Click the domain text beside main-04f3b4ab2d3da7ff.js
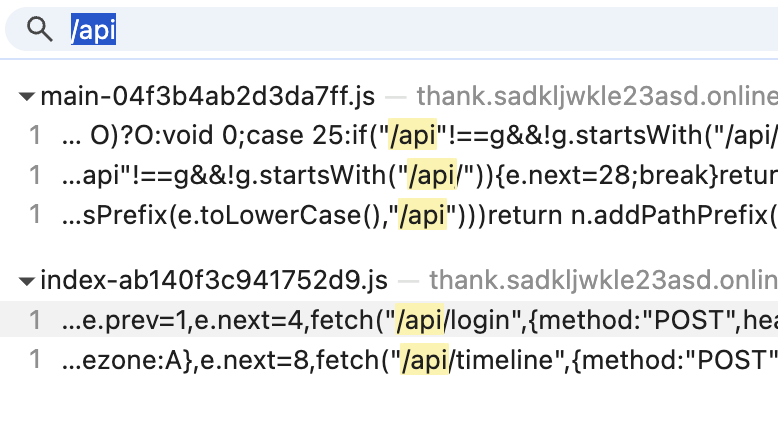The width and height of the screenshot is (778, 444). click(597, 96)
